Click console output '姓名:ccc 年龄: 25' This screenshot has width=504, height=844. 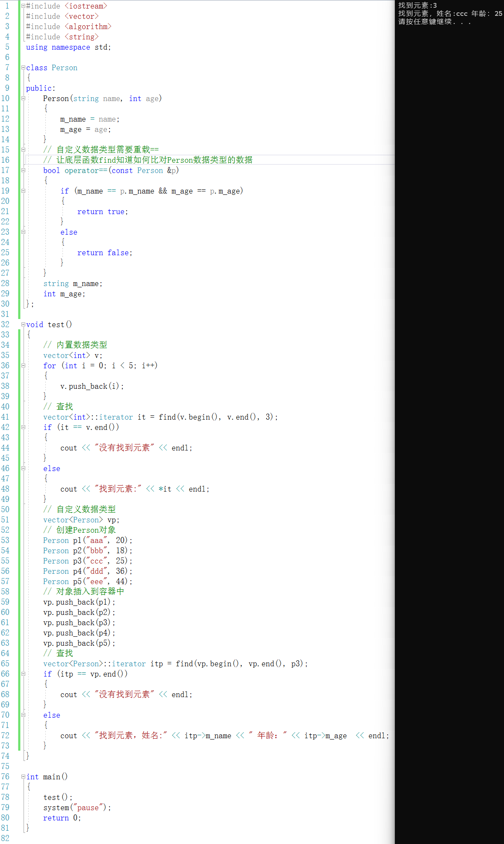point(469,14)
